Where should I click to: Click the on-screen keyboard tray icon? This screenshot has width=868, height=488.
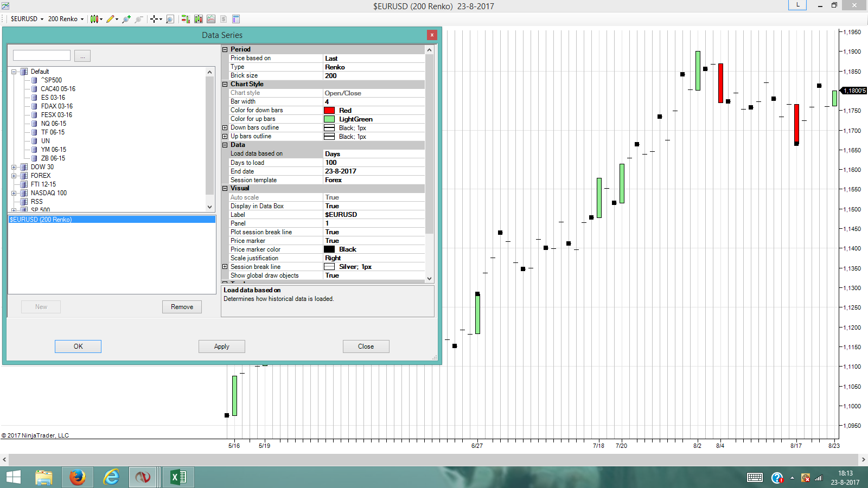click(x=755, y=478)
